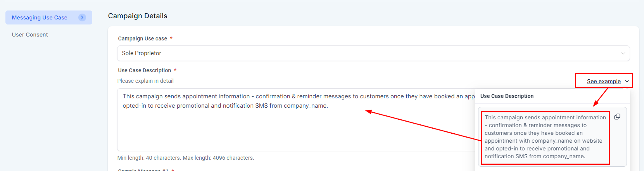The height and width of the screenshot is (171, 644).
Task: Click the chevron beside See example
Action: pyautogui.click(x=627, y=81)
